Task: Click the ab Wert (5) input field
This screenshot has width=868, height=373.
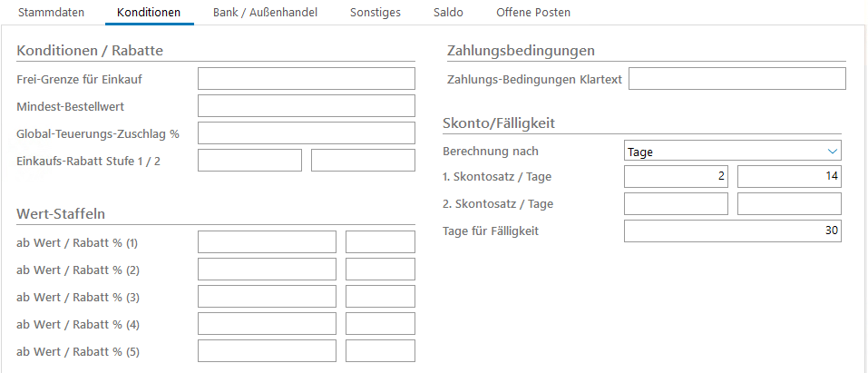Action: (x=267, y=351)
